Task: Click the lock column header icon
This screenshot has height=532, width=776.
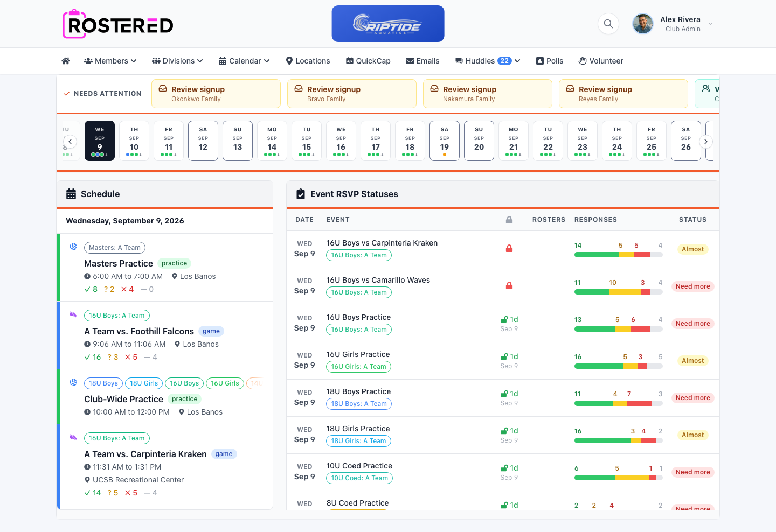Action: pos(509,220)
